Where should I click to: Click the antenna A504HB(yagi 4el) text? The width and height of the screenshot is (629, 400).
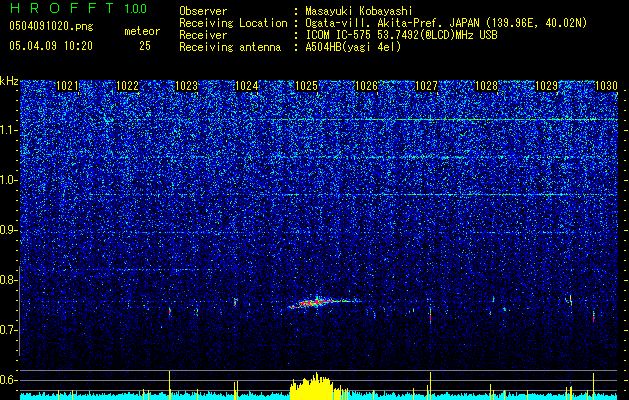[353, 47]
